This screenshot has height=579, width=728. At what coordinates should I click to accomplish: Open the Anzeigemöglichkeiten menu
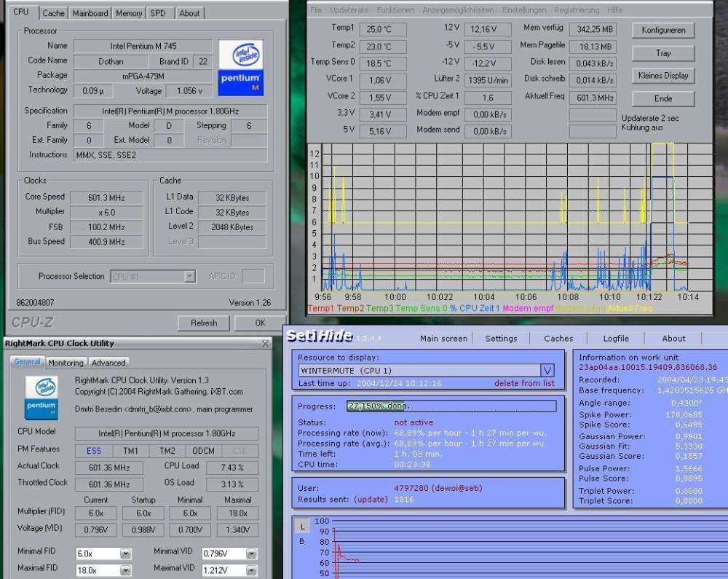[x=458, y=9]
